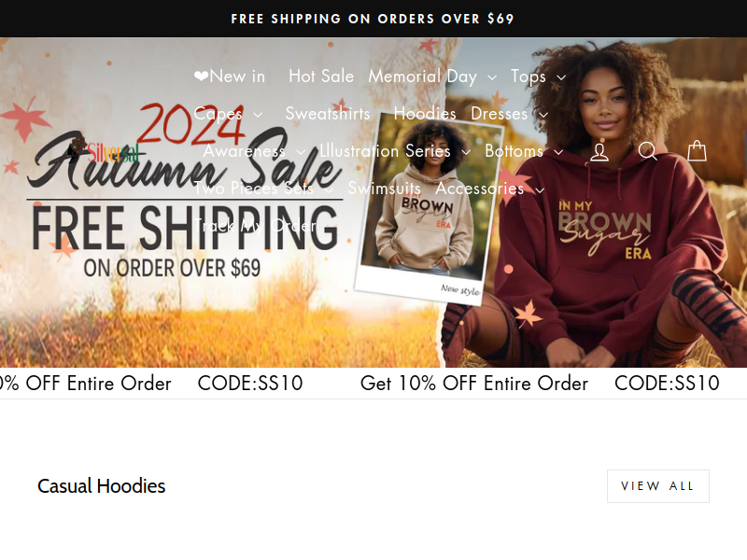The width and height of the screenshot is (747, 560).
Task: Open the account login icon
Action: [x=599, y=151]
